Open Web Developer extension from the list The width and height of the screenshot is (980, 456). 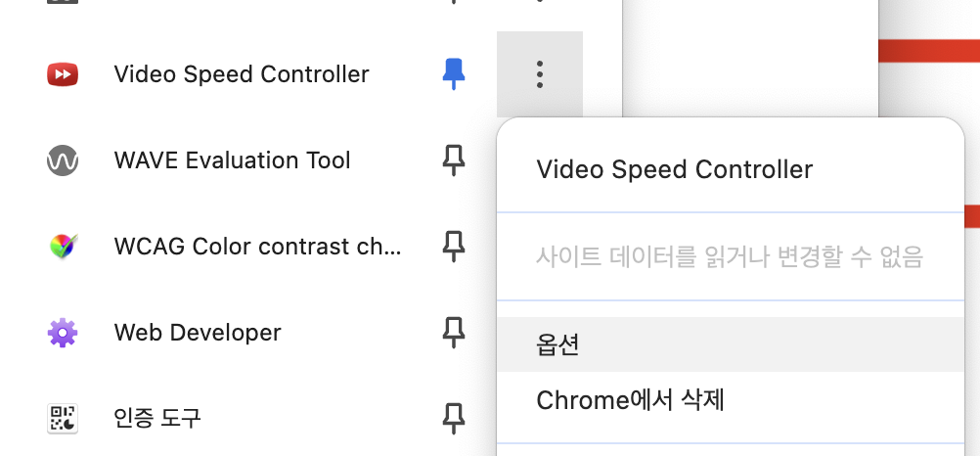pyautogui.click(x=198, y=332)
